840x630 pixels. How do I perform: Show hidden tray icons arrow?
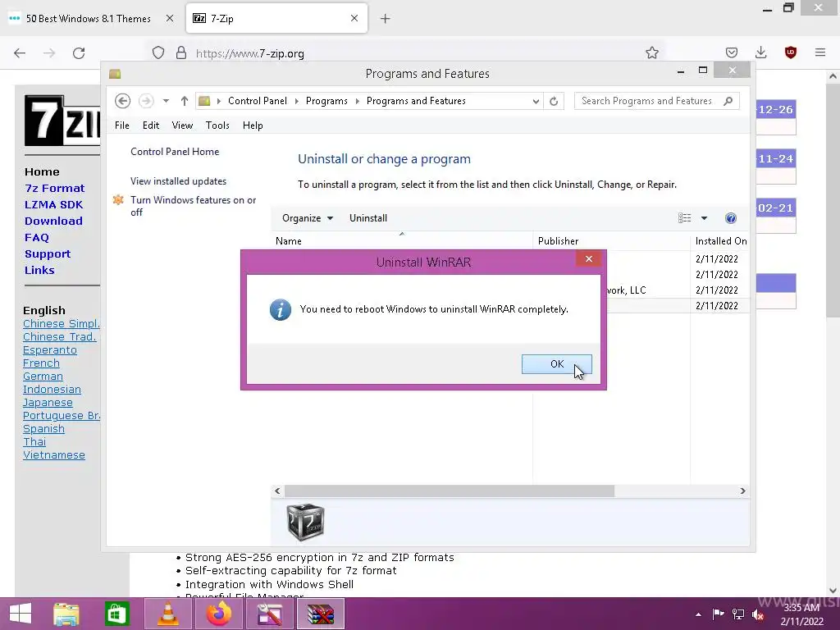[698, 614]
